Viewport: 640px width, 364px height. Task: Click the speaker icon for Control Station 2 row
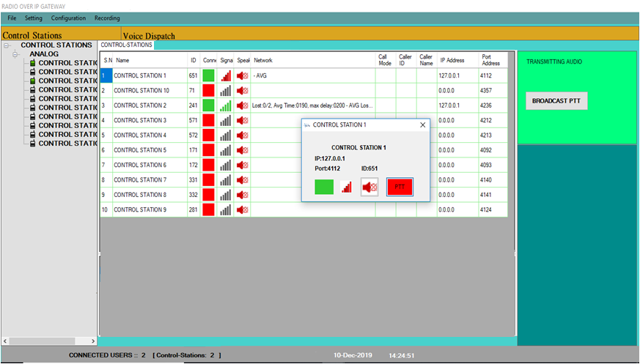coord(243,105)
